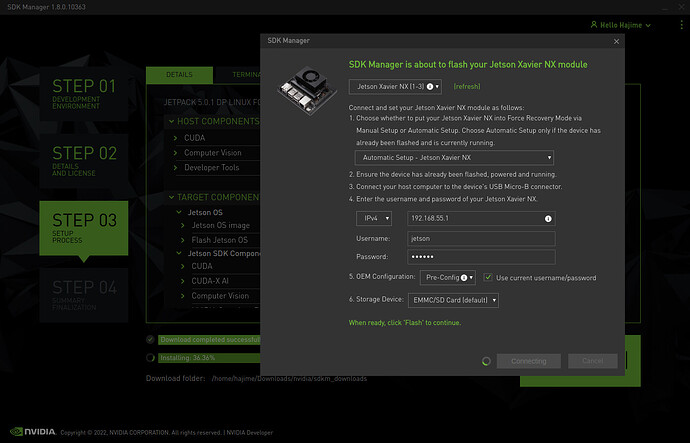Expand target Computer Vision row
This screenshot has width=690, height=443.
tap(183, 296)
